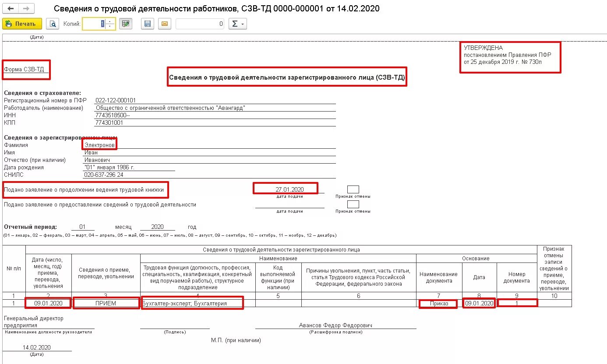Click the Отчетный период label

(30, 227)
